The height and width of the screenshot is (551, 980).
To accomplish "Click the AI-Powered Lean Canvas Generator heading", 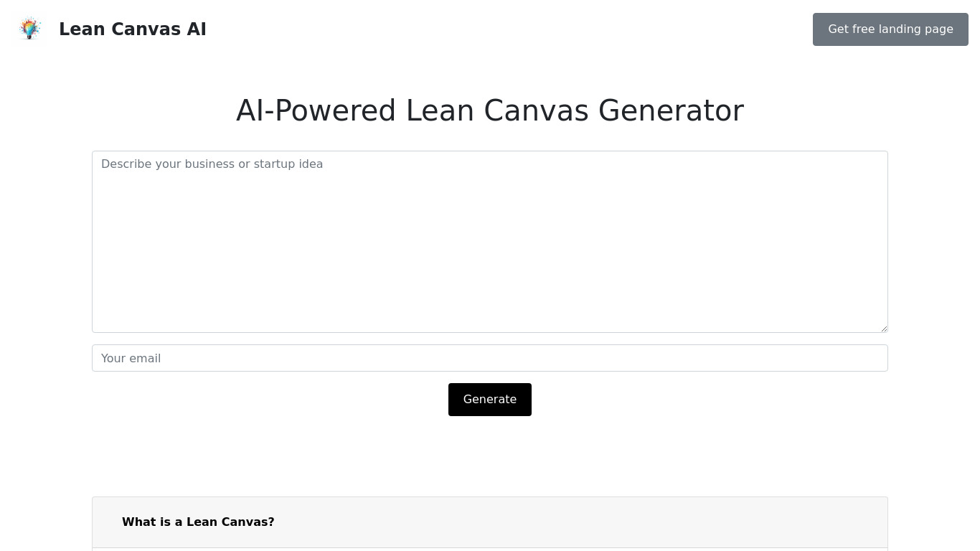I will tap(489, 110).
